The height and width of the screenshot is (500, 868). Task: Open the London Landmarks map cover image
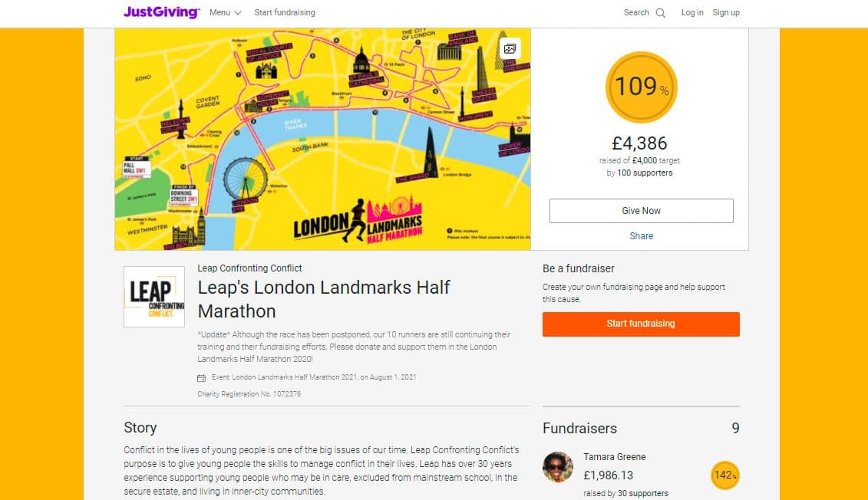click(323, 140)
